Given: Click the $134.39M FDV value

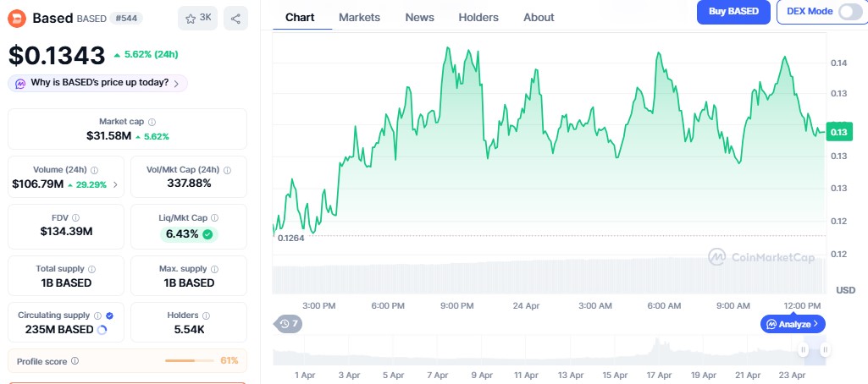Looking at the screenshot, I should [x=66, y=232].
